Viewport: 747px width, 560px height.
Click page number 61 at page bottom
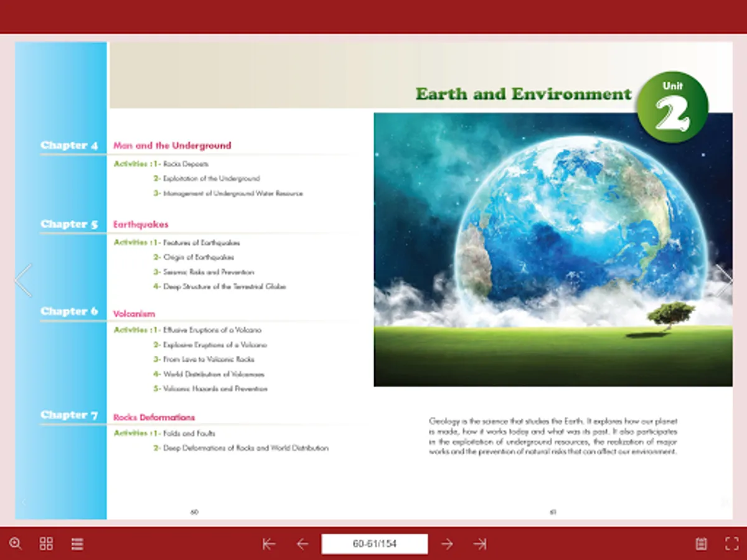553,512
